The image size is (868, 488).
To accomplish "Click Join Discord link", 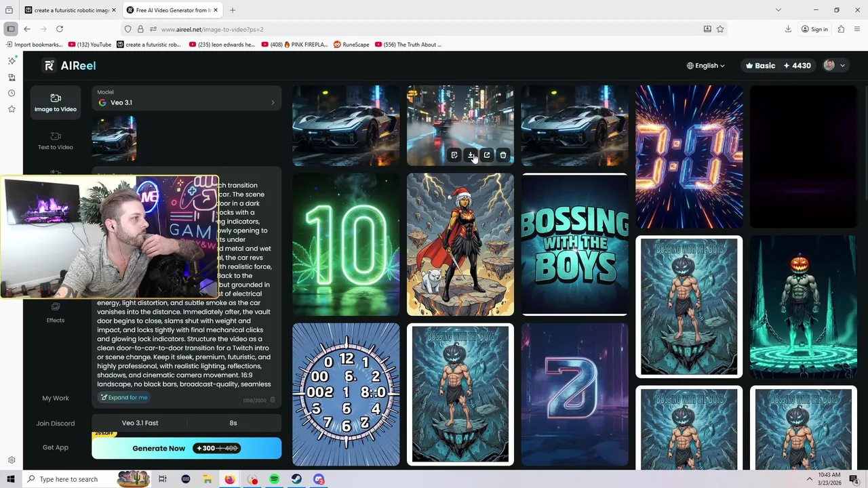I will tap(56, 423).
